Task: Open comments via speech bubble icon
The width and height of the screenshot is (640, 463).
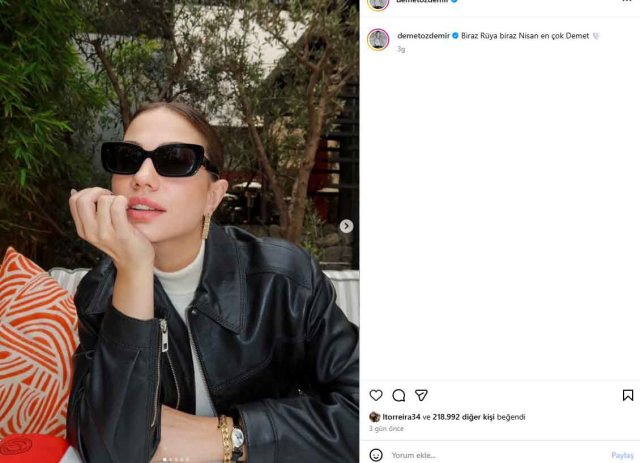Action: [x=399, y=395]
